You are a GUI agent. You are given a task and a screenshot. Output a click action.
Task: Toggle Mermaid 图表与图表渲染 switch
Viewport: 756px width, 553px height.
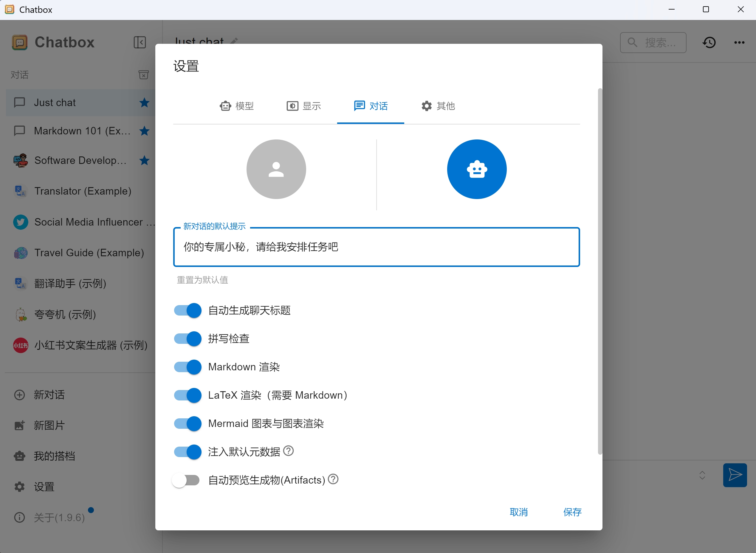[188, 423]
